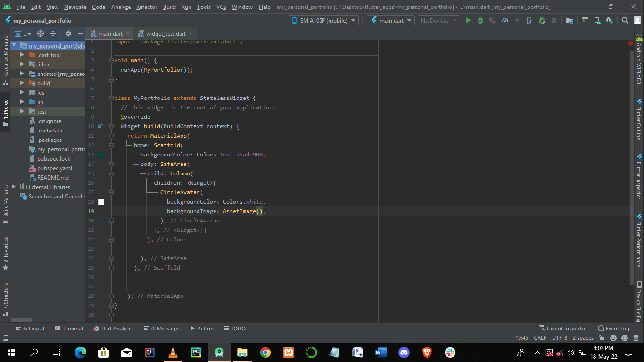
Task: Click the UTF-8 encoding in status bar
Action: tap(560, 338)
